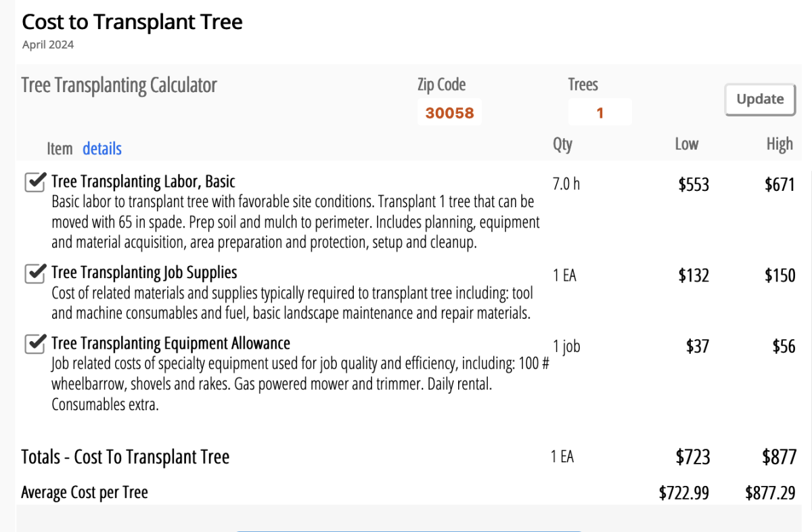
Task: Click the Cost to Transplant Tree title
Action: (133, 22)
